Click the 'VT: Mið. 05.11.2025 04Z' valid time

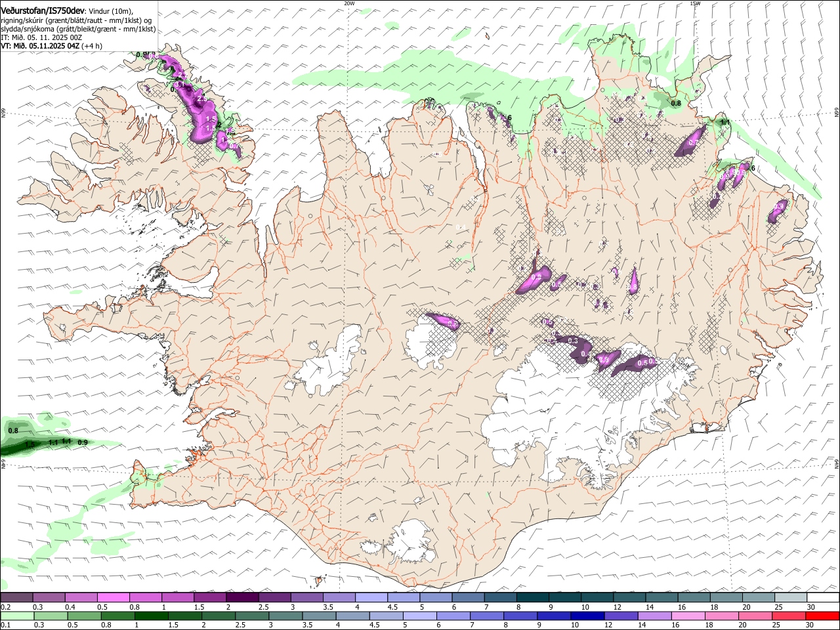[x=40, y=46]
